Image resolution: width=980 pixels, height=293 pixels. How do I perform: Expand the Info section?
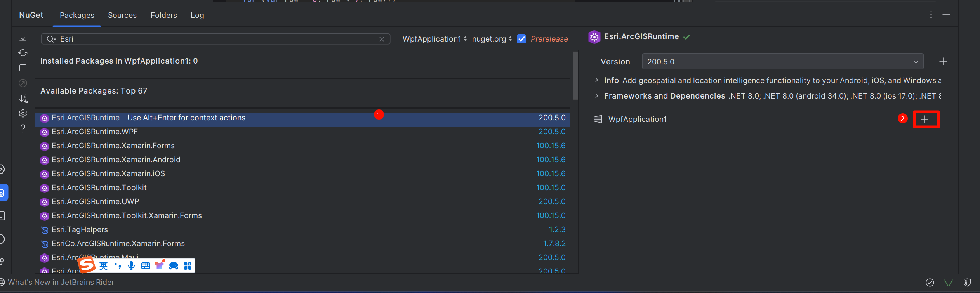(x=597, y=80)
